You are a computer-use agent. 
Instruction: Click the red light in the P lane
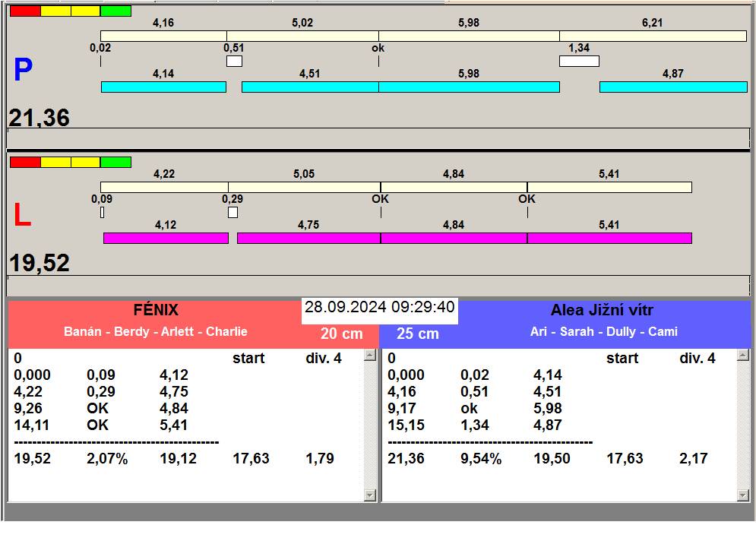tap(24, 11)
